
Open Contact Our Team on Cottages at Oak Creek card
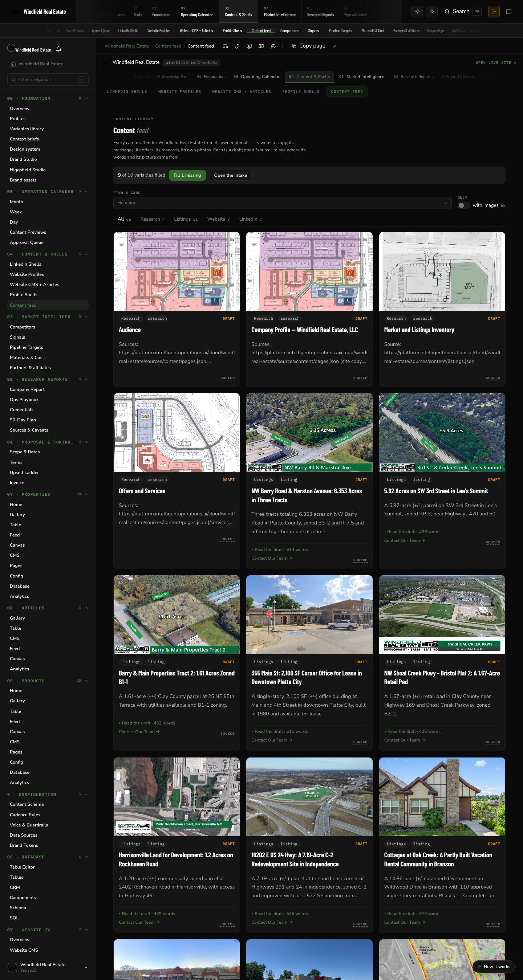click(404, 922)
